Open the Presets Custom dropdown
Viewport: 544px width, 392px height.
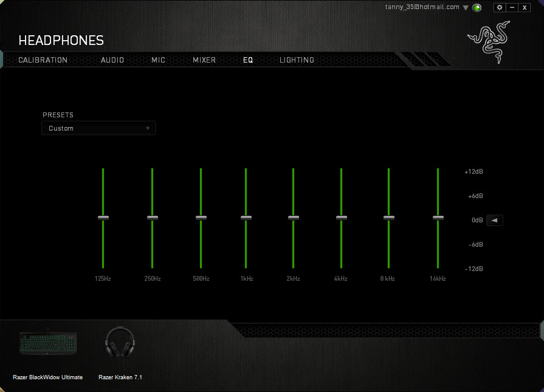point(98,128)
